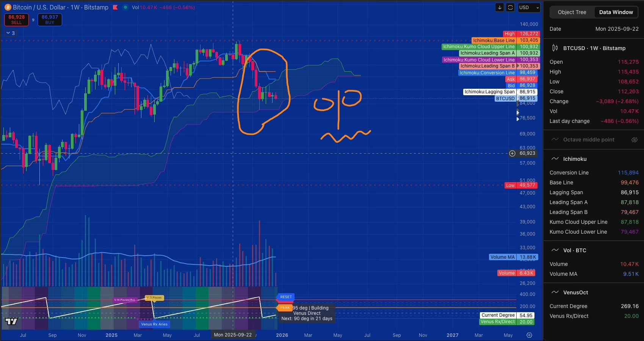The height and width of the screenshot is (341, 644).
Task: Click the Volume MA value 9.51K
Action: coord(631,274)
